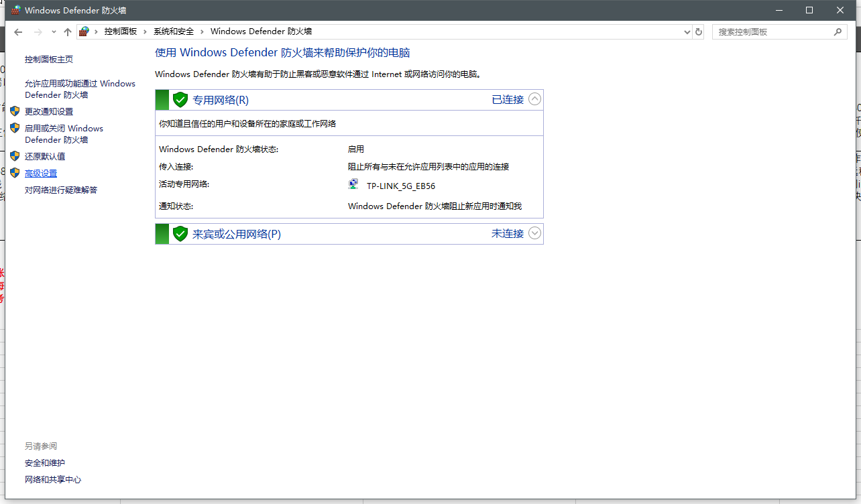Click the 传入连接 label
861x504 pixels.
pos(176,167)
